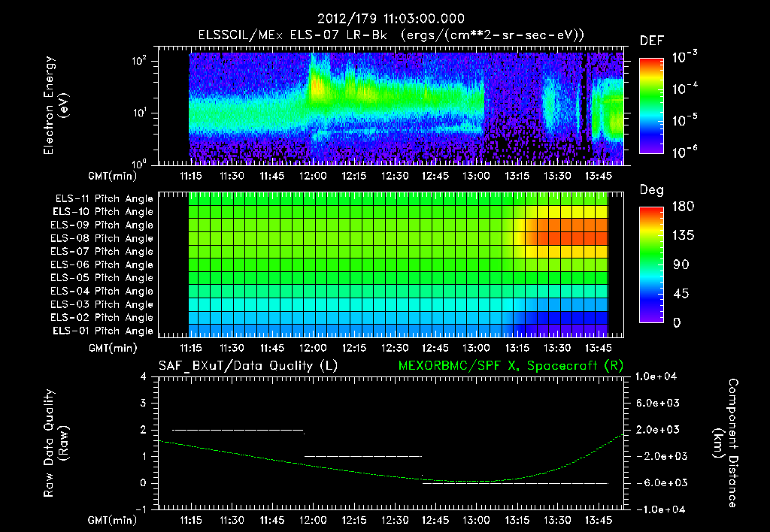Screen dimensions: 770x532
Task: Click the 10^-3 tick label on DEF color bar
Action: click(684, 57)
